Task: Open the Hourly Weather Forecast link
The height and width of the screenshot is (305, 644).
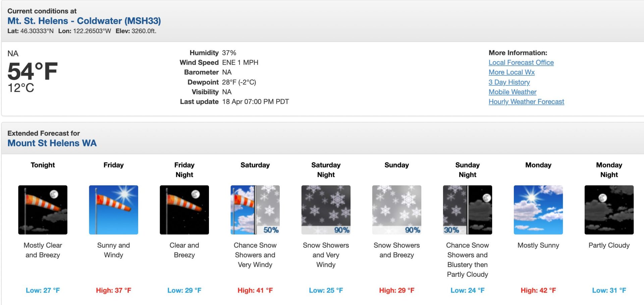Action: point(526,102)
